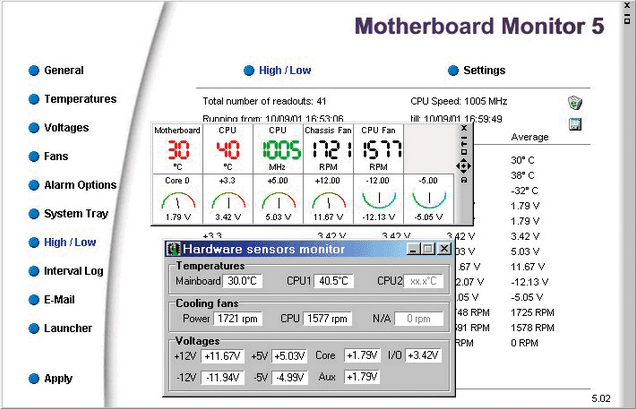This screenshot has height=409, width=636.
Task: Click the Core 0 voltage gauge
Action: coord(177,199)
